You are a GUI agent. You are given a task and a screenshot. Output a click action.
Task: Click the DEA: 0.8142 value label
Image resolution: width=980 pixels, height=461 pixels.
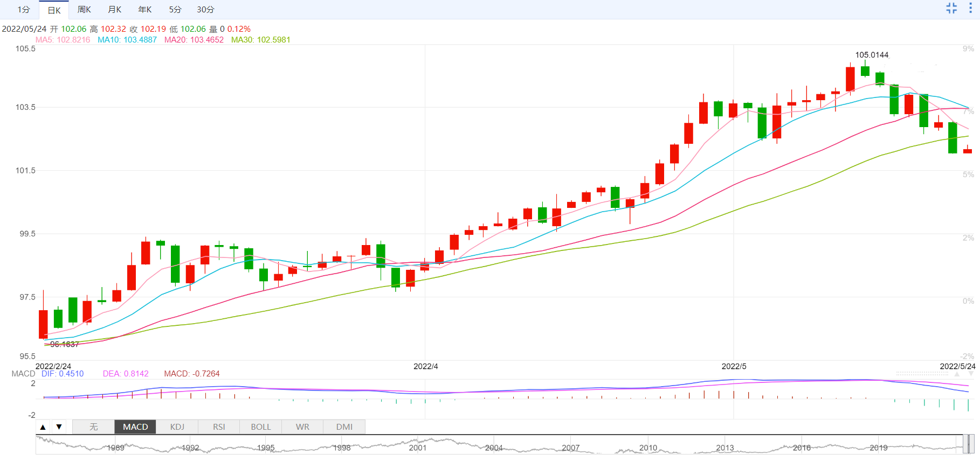[x=126, y=374]
